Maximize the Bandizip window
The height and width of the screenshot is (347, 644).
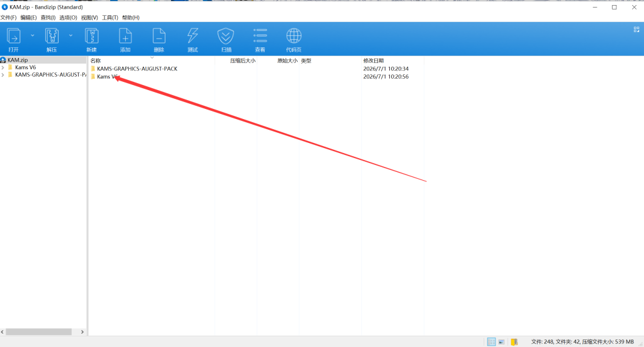point(614,8)
